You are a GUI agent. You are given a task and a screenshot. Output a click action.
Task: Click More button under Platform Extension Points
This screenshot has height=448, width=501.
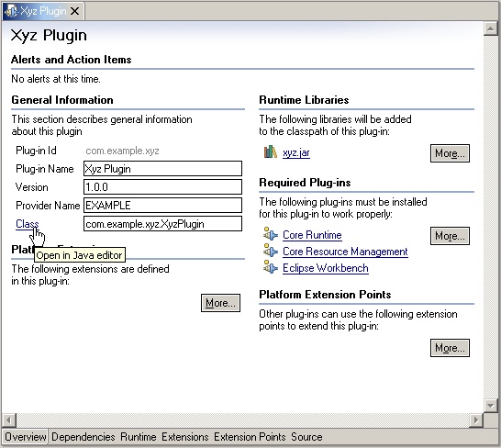(x=450, y=348)
